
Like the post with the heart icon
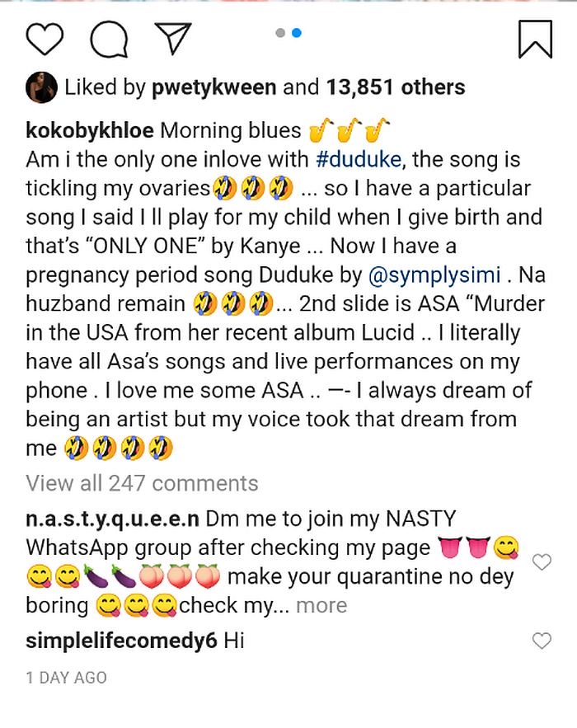click(x=45, y=39)
